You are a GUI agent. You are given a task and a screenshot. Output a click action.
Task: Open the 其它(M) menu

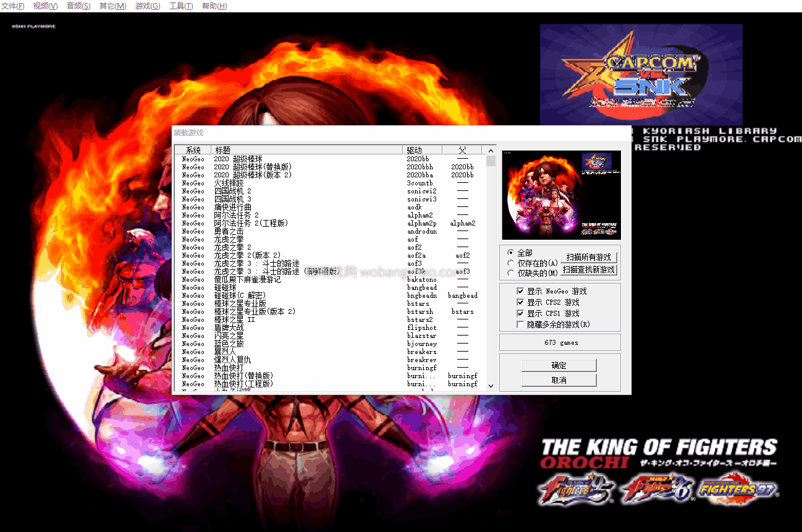(x=112, y=6)
